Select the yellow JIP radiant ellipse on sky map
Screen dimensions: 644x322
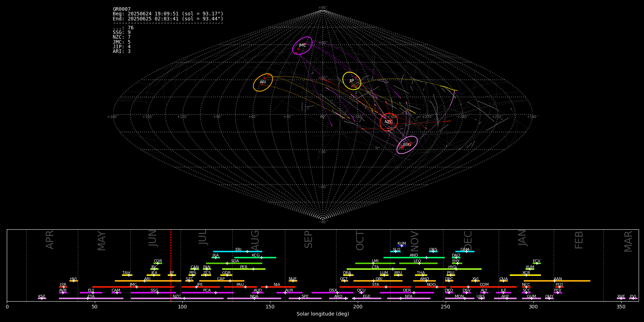pyautogui.click(x=352, y=81)
